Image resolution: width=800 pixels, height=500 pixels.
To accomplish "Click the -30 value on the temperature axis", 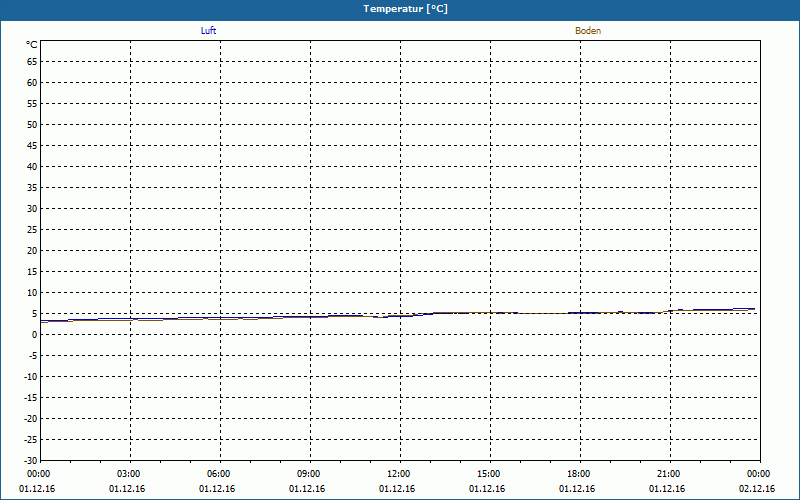I will point(30,461).
